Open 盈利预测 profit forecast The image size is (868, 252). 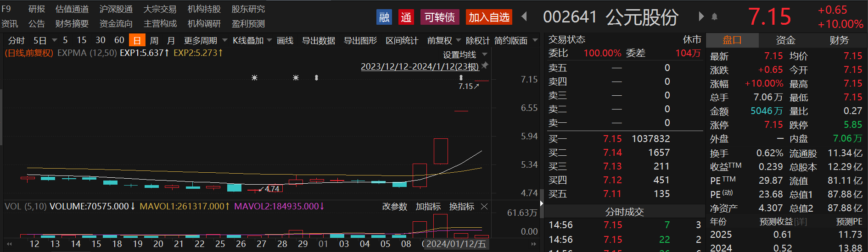coord(248,24)
